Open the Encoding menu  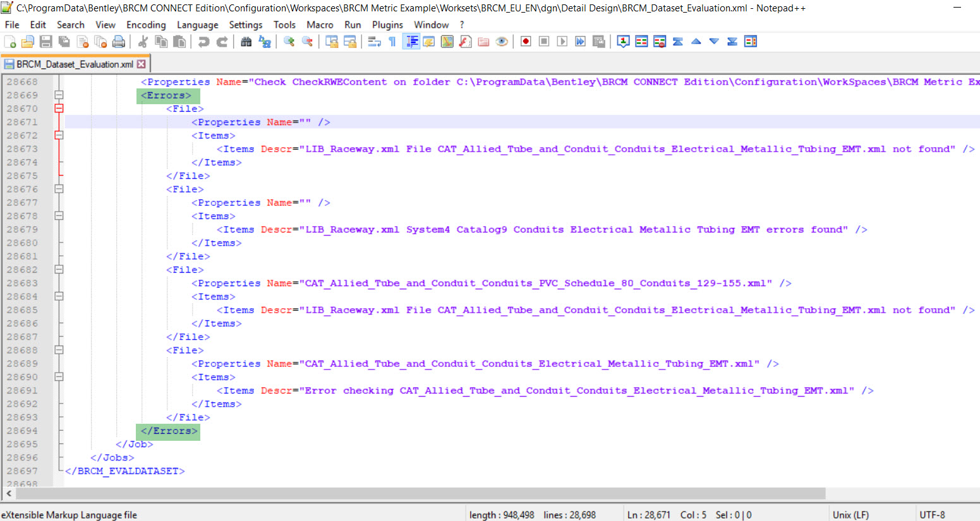[x=146, y=25]
